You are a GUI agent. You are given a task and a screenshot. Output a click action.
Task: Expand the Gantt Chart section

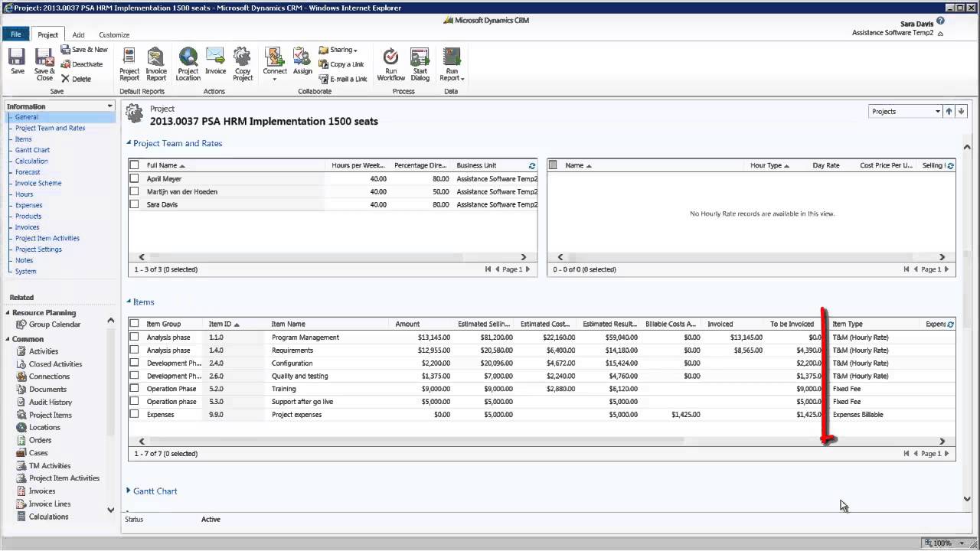click(x=129, y=491)
